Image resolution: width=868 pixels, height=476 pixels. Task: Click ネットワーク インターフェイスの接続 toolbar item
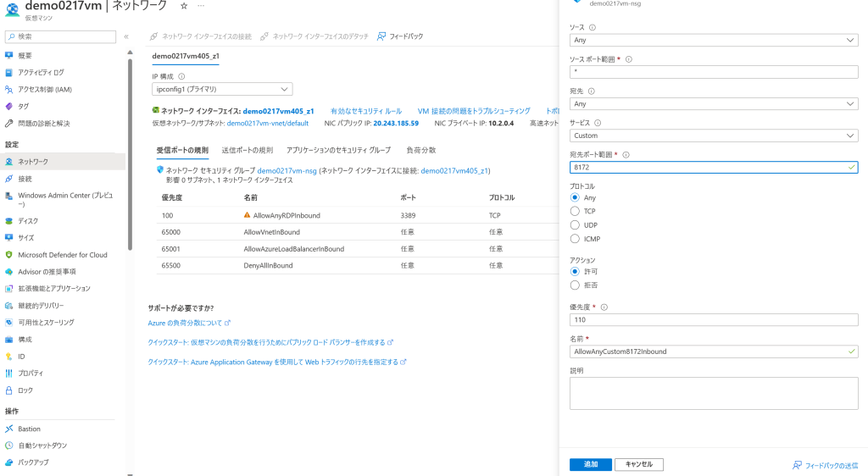(200, 36)
